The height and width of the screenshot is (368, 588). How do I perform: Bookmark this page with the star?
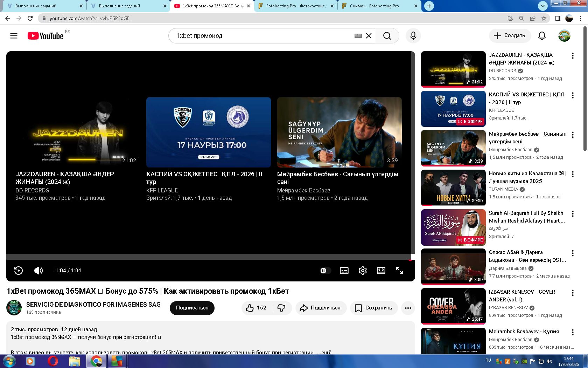coord(544,18)
